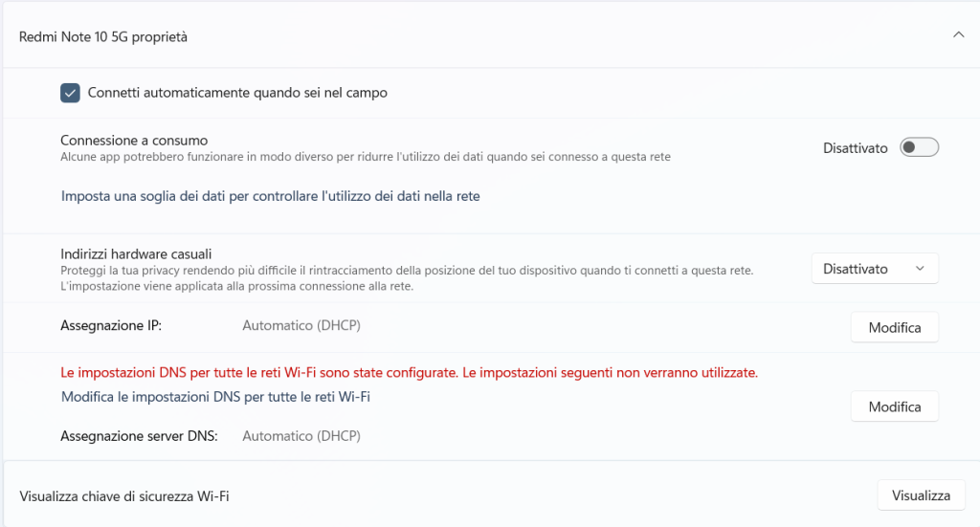Enable the Connessione a consumo switch

pos(919,147)
